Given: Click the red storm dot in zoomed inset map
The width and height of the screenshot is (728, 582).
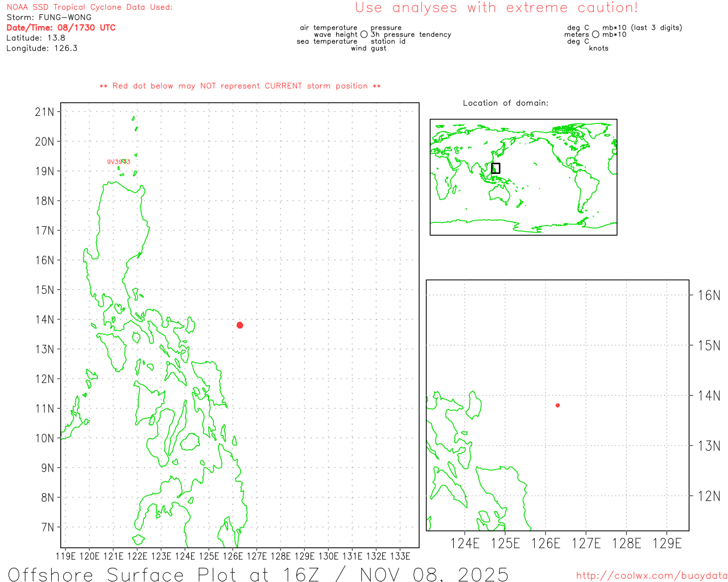Looking at the screenshot, I should pyautogui.click(x=557, y=405).
